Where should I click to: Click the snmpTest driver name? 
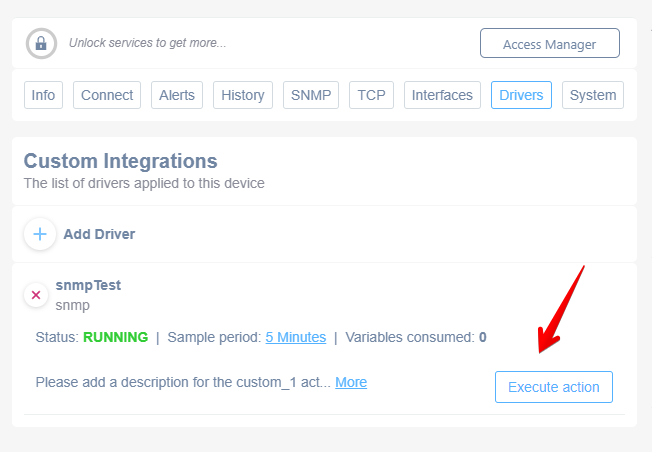(88, 285)
